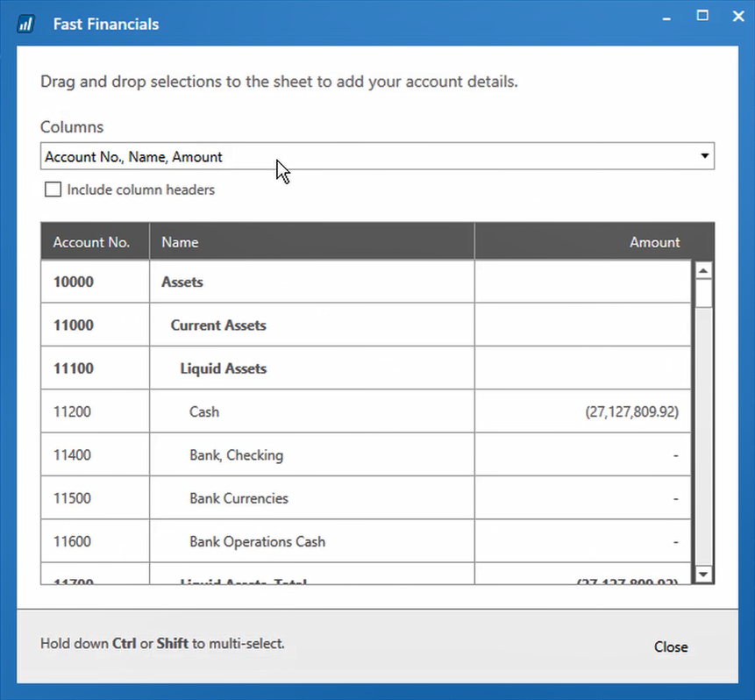Image resolution: width=755 pixels, height=700 pixels.
Task: Click the scrollbar up arrow
Action: coord(703,271)
